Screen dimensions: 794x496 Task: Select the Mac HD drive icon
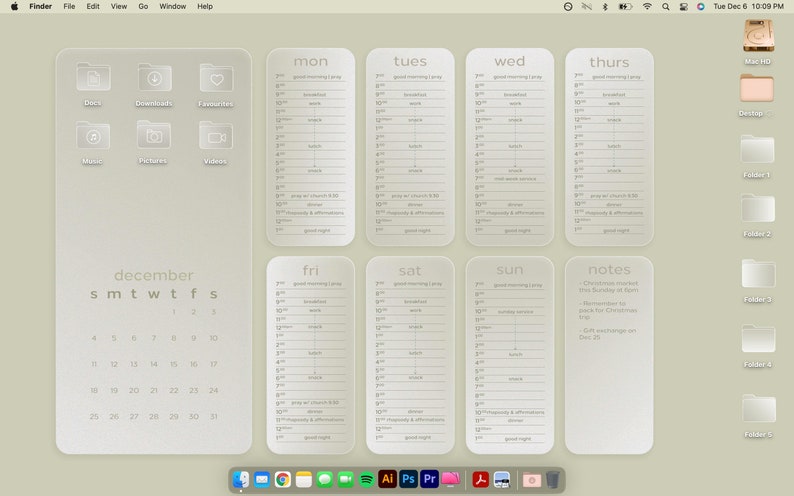[x=758, y=36]
